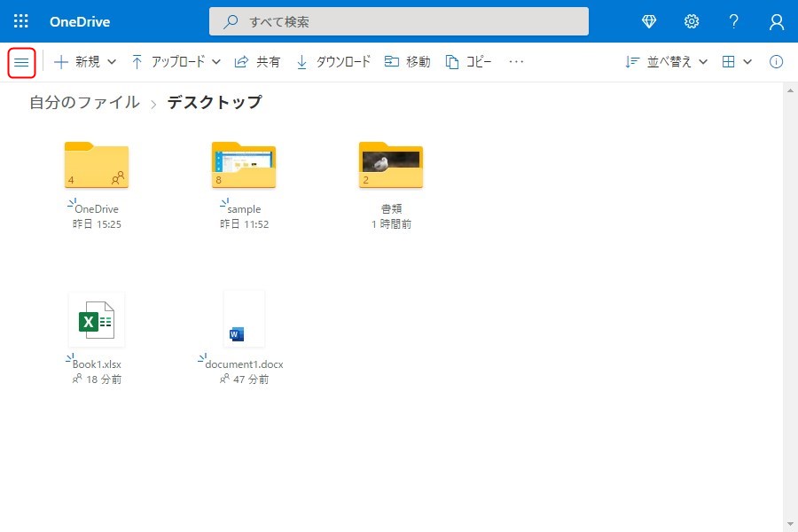Open the view layout switcher dropdown

pyautogui.click(x=736, y=62)
